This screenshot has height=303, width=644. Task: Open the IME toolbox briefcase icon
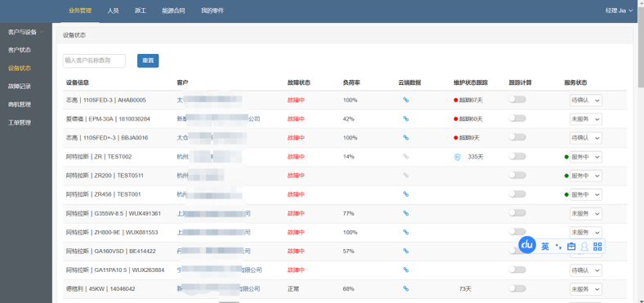(571, 247)
